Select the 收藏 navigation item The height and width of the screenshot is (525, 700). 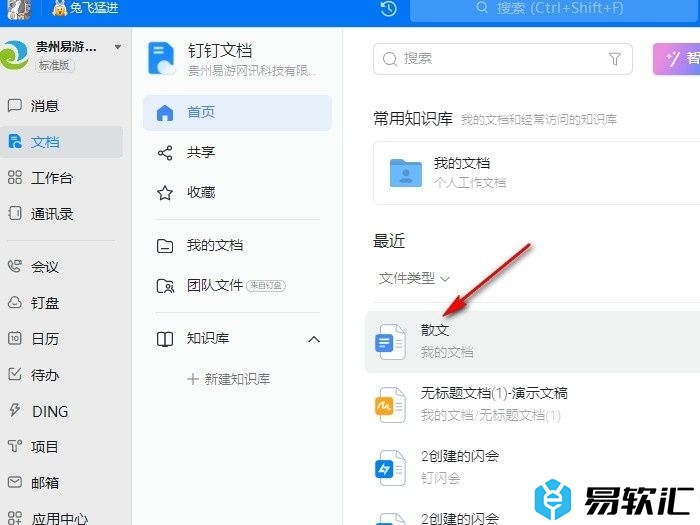tap(238, 193)
